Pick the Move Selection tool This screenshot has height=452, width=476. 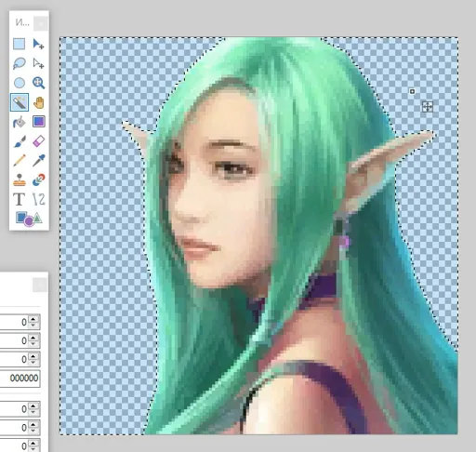tap(38, 63)
